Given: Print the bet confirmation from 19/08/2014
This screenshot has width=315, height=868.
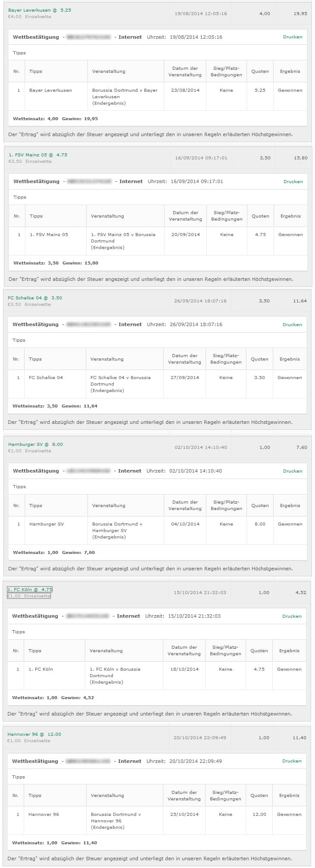Looking at the screenshot, I should (x=293, y=37).
